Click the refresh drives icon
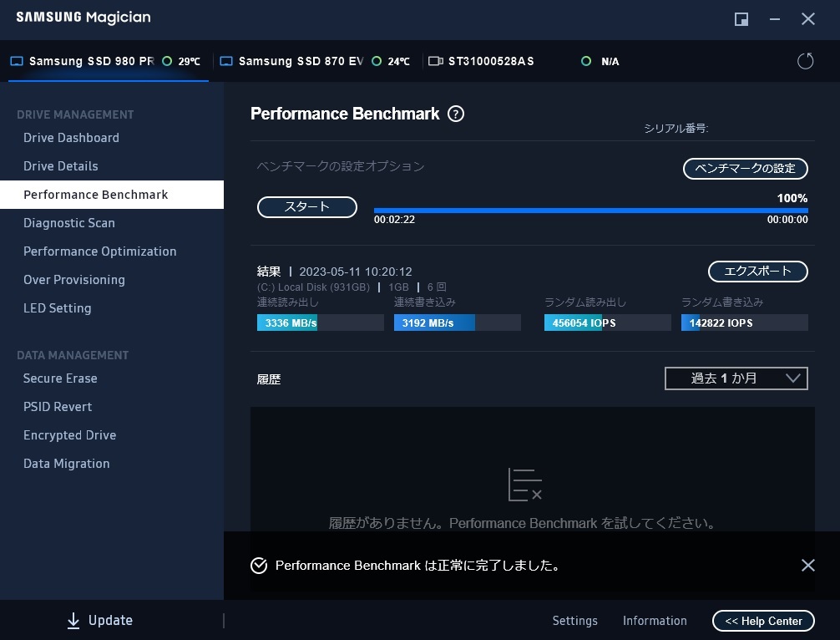Screen dimensions: 840x640 (805, 61)
